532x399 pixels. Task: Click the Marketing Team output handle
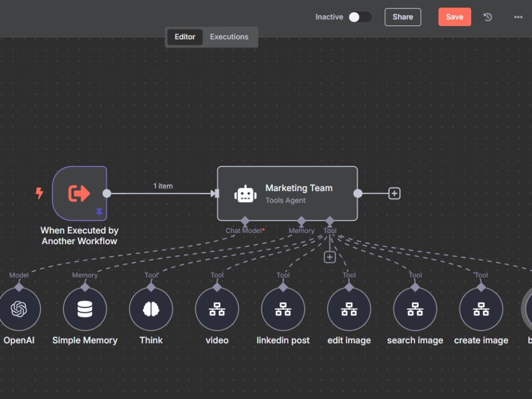pos(358,194)
